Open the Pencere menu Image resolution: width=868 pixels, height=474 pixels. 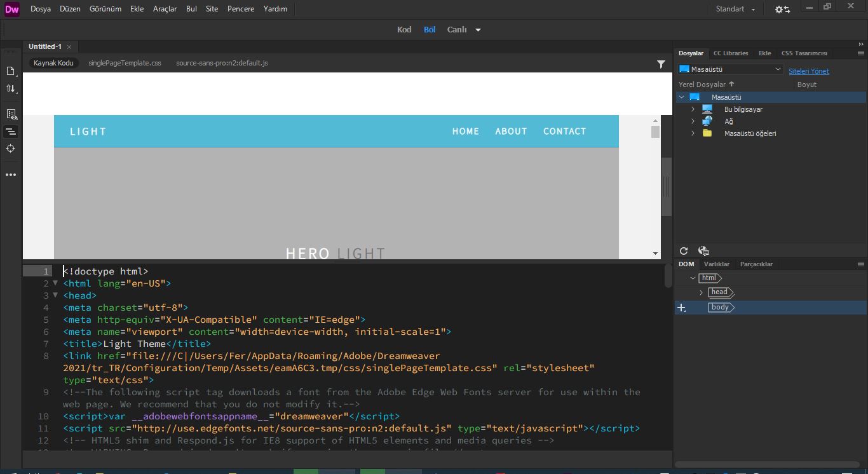pyautogui.click(x=241, y=9)
